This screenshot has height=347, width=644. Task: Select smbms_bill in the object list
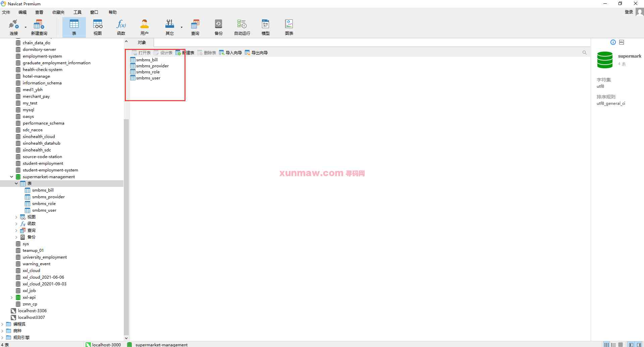(x=144, y=60)
